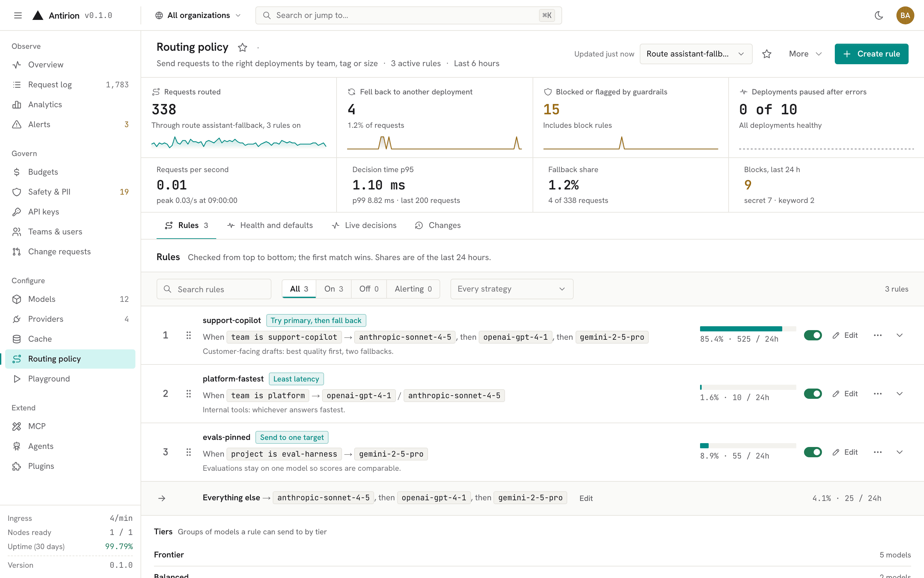Screen dimensions: 924x578
Task: Grab the drag handle of support-copilot rule
Action: 188,335
